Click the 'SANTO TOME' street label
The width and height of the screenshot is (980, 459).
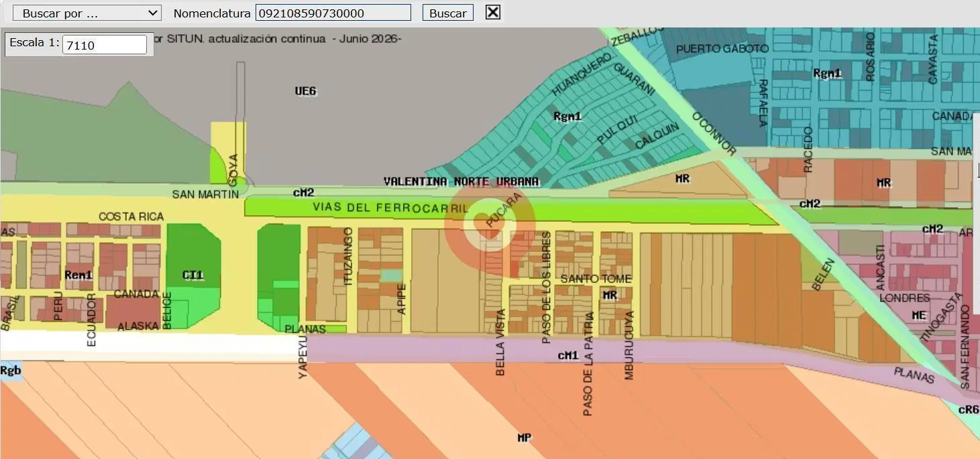pyautogui.click(x=596, y=278)
